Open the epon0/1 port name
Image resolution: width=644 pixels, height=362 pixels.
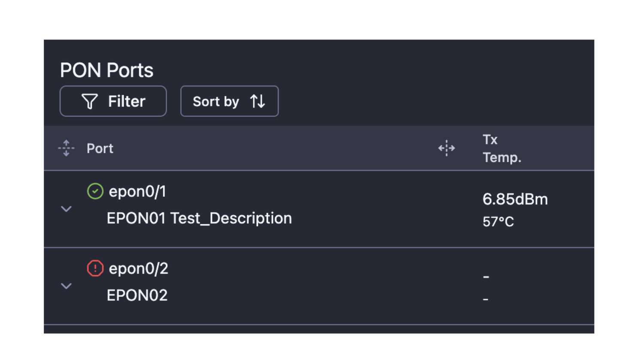[137, 191]
